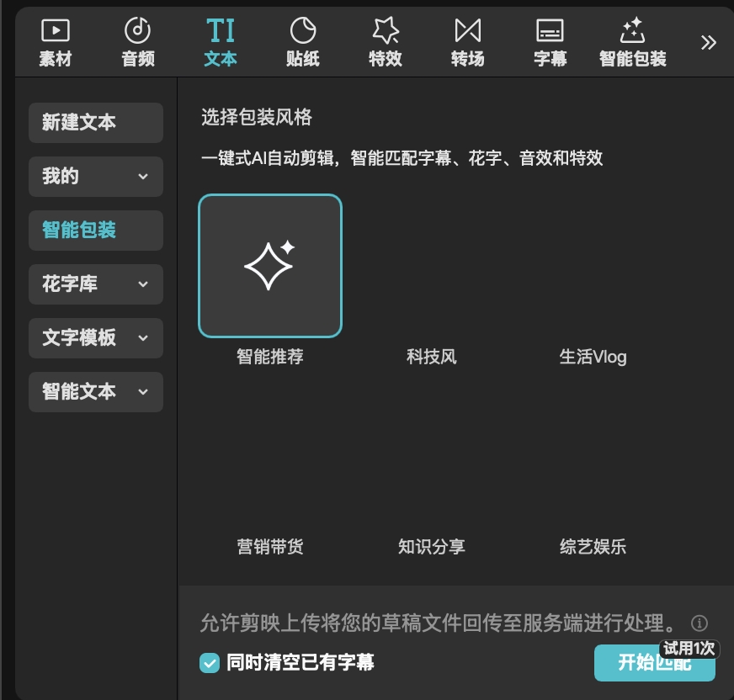
Task: Choose the 生活Vlog packaging style
Action: (x=593, y=357)
